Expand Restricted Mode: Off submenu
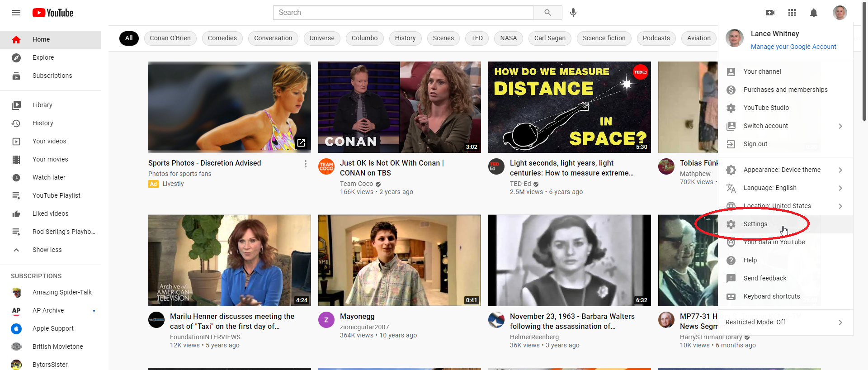 (786, 322)
